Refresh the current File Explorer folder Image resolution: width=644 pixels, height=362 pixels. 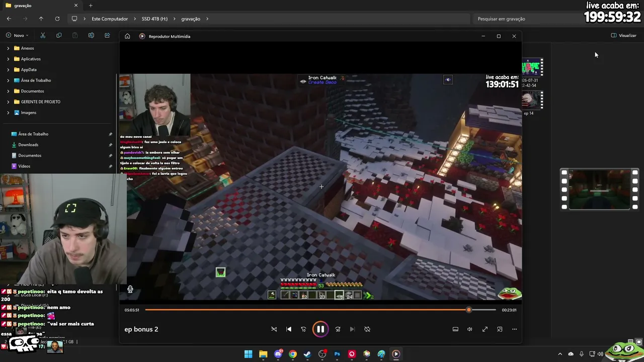tap(57, 19)
